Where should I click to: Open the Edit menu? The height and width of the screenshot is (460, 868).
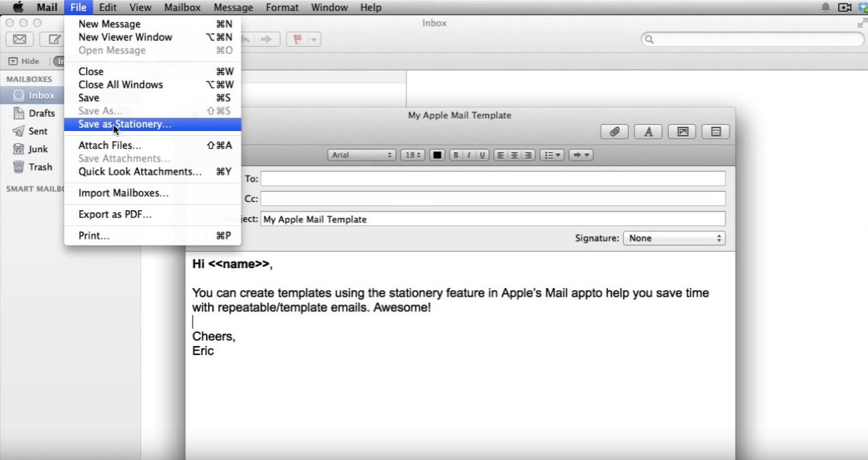tap(108, 8)
